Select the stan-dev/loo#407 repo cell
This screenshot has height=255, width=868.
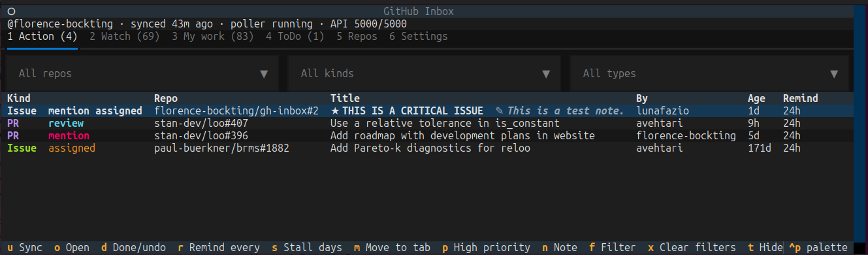[x=201, y=124]
